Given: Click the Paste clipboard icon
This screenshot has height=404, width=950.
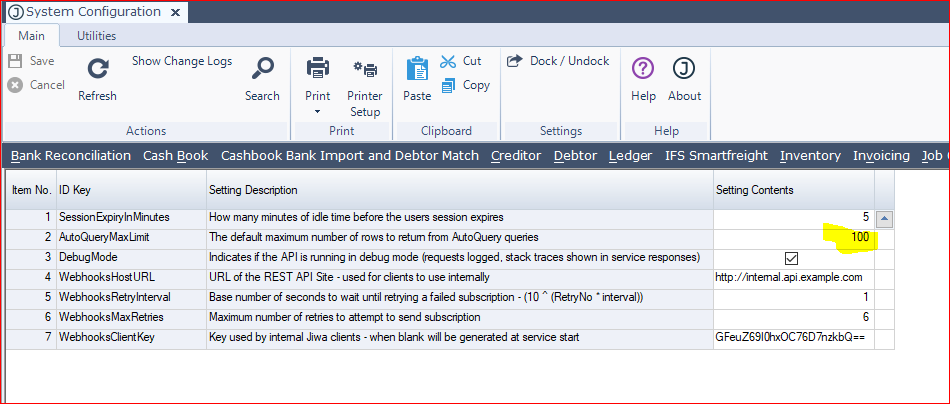Looking at the screenshot, I should tap(417, 69).
